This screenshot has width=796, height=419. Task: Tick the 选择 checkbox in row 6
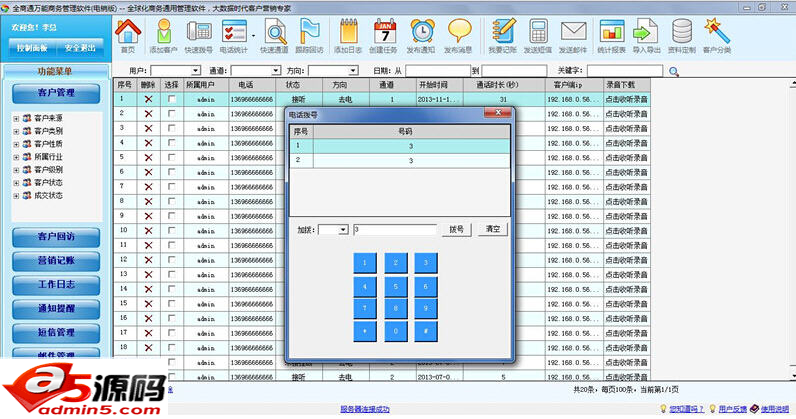pos(172,173)
